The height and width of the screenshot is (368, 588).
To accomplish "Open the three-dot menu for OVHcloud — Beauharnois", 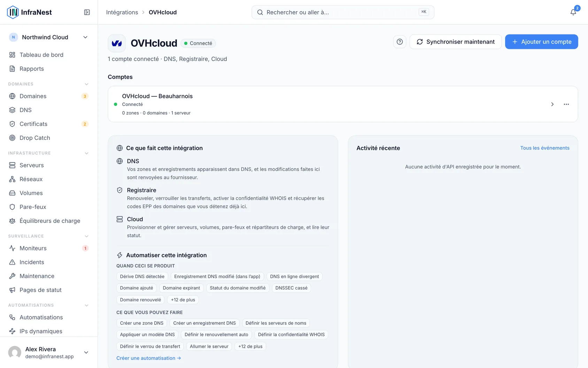I will pos(566,104).
